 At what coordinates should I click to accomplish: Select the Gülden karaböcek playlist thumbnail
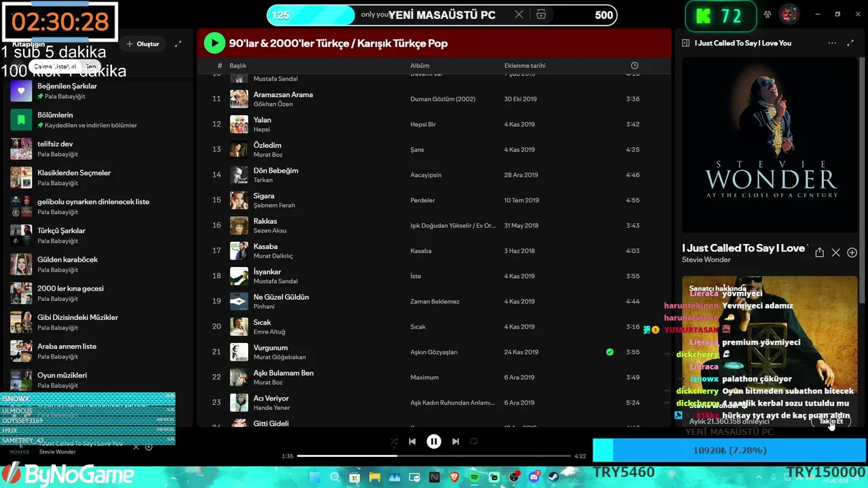(x=21, y=264)
